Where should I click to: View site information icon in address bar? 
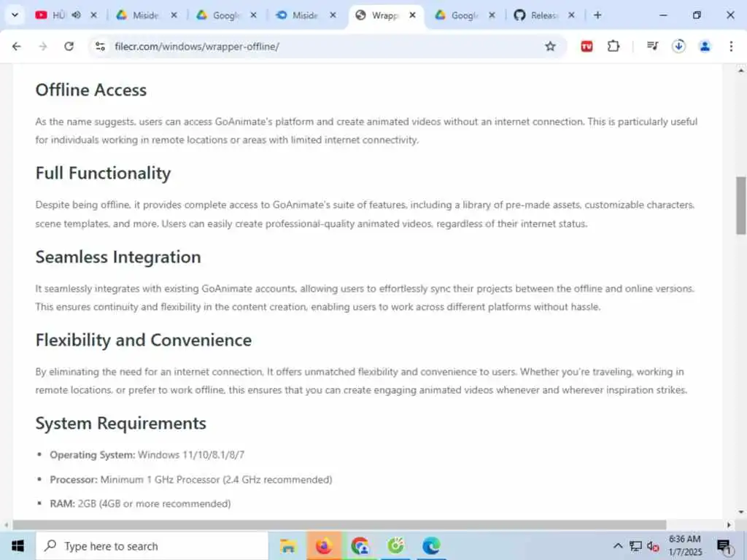click(x=100, y=46)
